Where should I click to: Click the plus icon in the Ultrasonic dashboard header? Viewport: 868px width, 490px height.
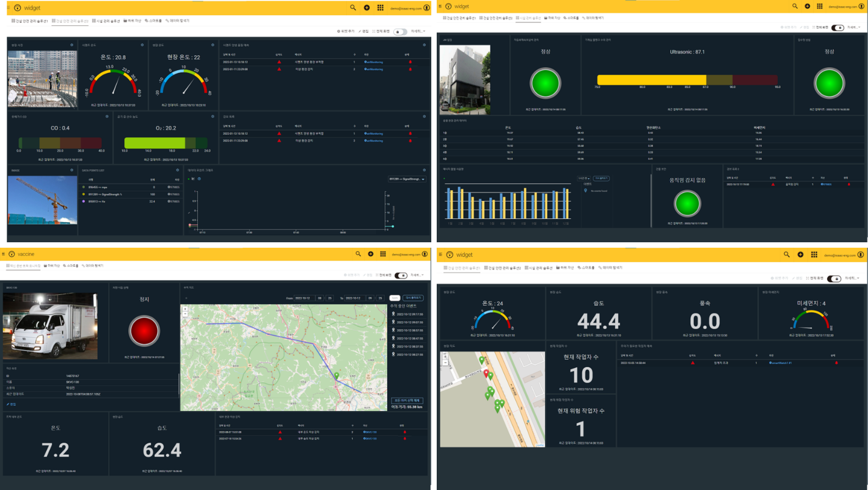(807, 6)
